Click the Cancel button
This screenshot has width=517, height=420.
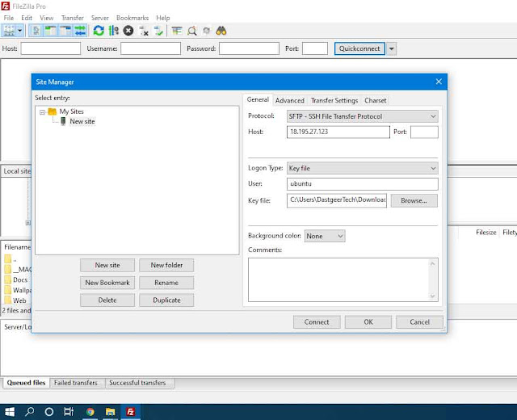pos(419,321)
